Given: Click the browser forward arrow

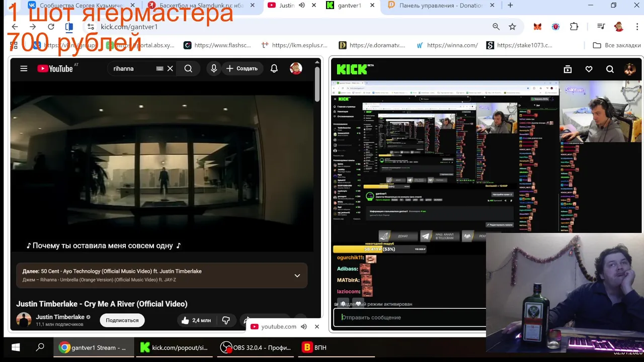Looking at the screenshot, I should 33,27.
